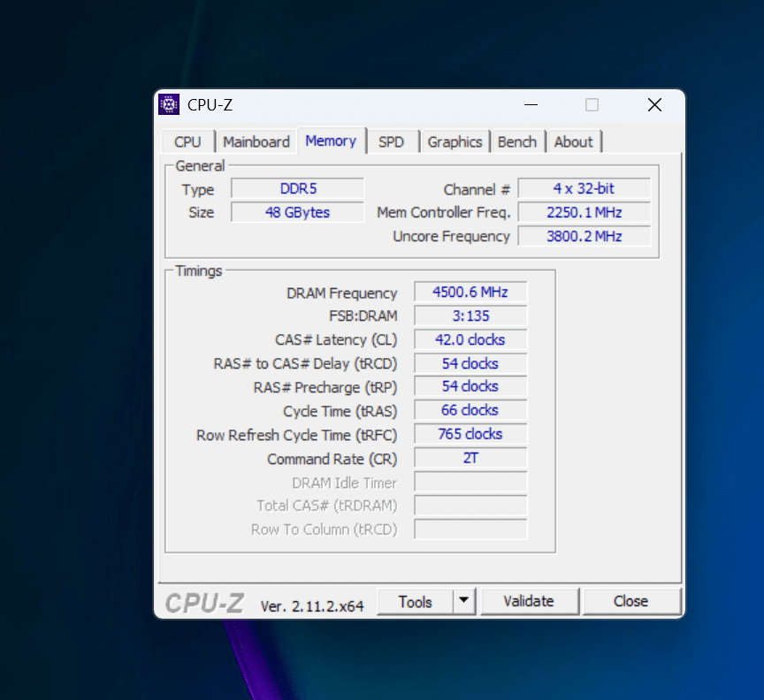Click the Command Rate (CR) label

(332, 459)
